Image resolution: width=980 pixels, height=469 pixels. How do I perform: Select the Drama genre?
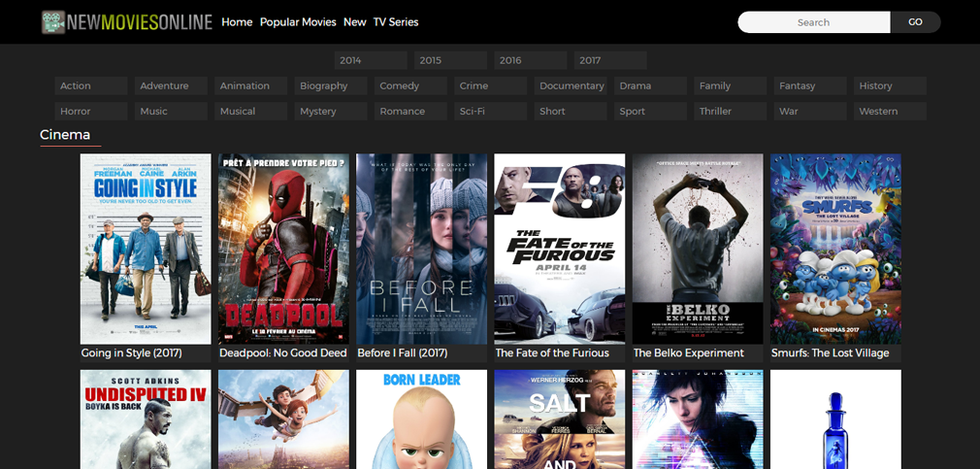click(x=651, y=85)
